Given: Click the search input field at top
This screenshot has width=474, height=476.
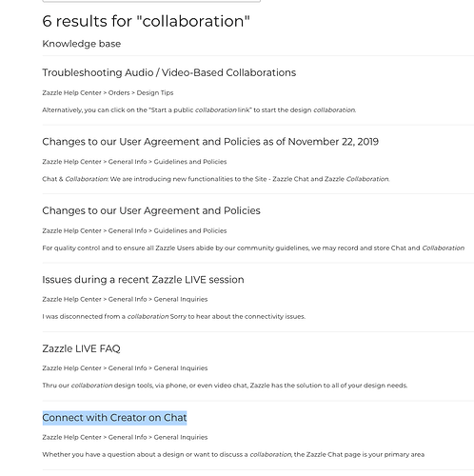Looking at the screenshot, I should [x=151, y=1].
